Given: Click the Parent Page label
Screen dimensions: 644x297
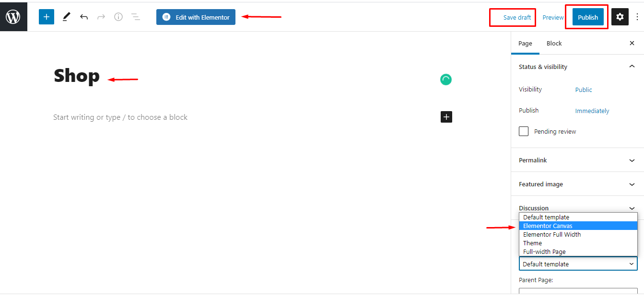Looking at the screenshot, I should pos(536,280).
